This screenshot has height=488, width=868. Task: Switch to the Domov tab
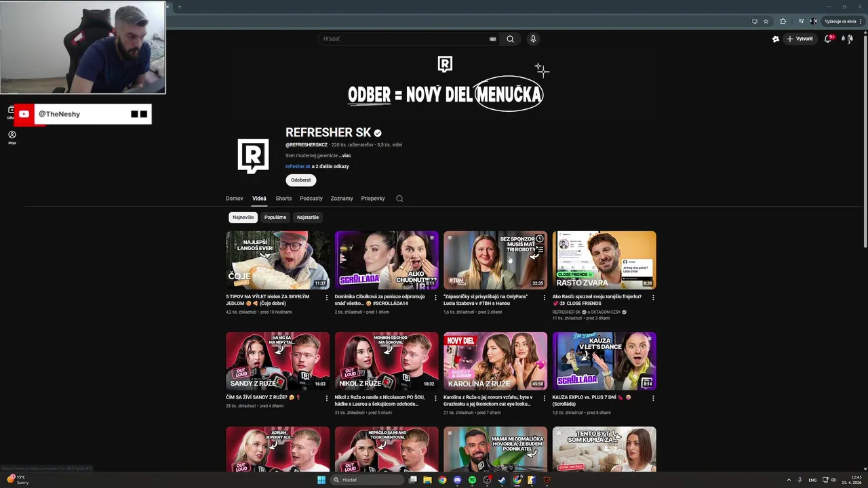click(x=235, y=199)
